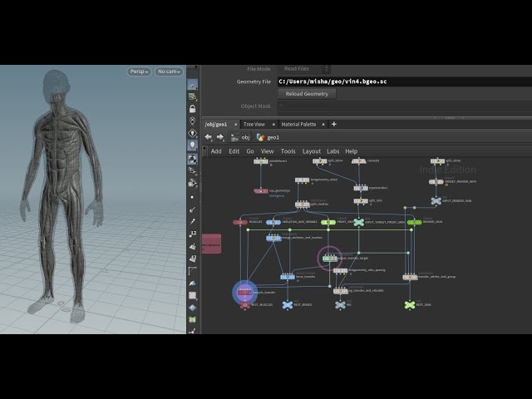Click the point trails display icon
532x399 pixels.
pyautogui.click(x=192, y=222)
